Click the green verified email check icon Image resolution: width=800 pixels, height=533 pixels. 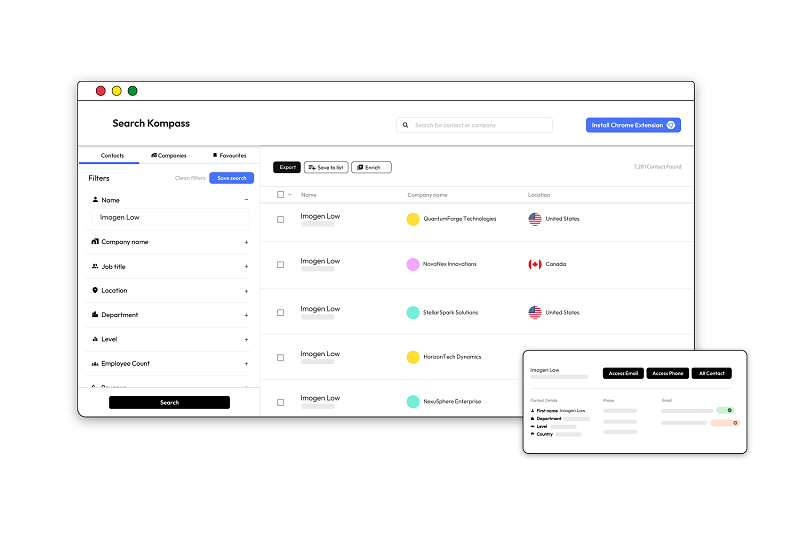click(x=730, y=410)
